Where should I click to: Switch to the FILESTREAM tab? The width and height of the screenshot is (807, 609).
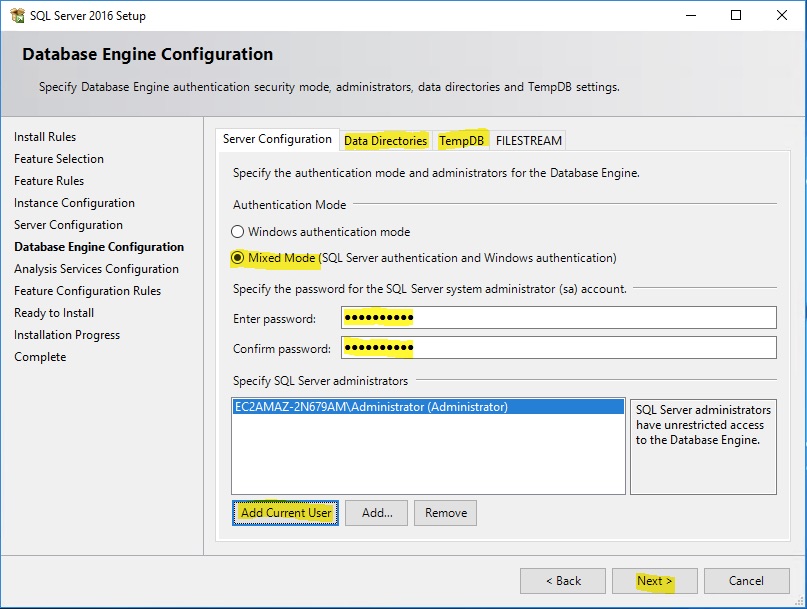click(x=529, y=141)
